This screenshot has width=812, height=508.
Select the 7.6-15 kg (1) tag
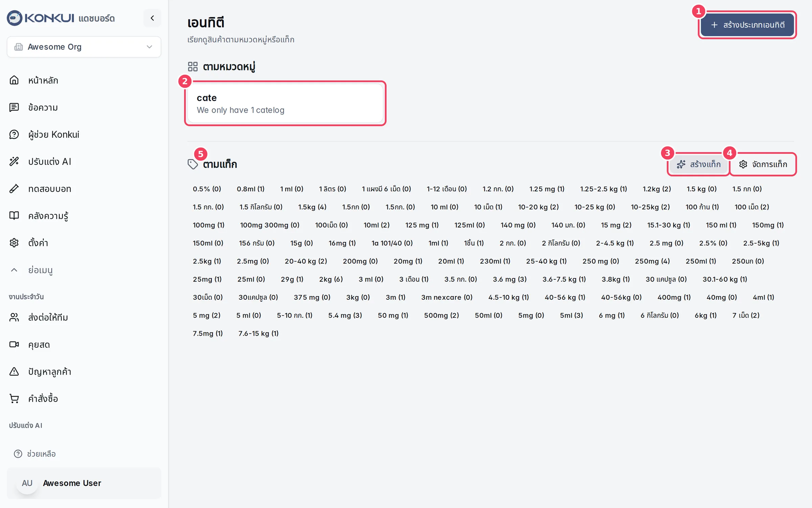tap(258, 334)
